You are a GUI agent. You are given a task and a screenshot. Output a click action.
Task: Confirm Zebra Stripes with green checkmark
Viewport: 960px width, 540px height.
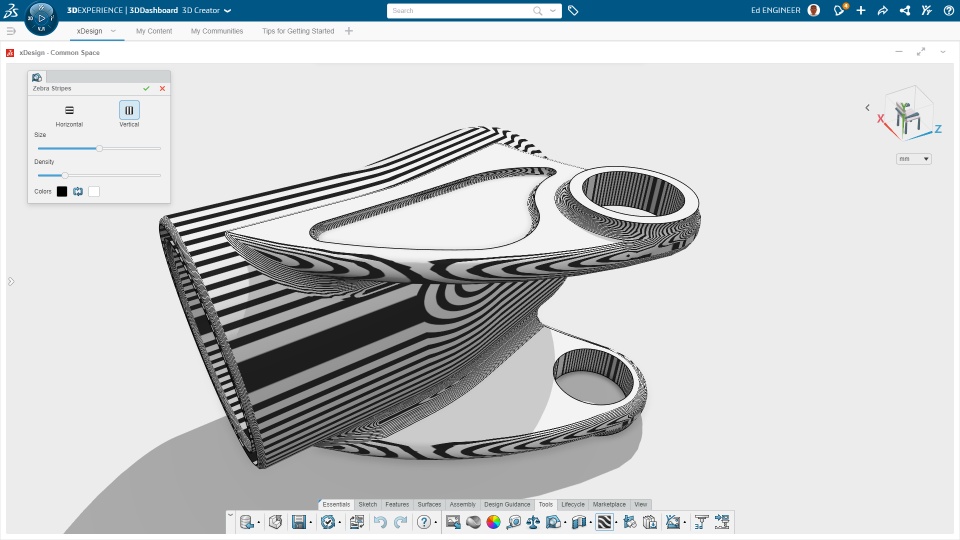[146, 88]
